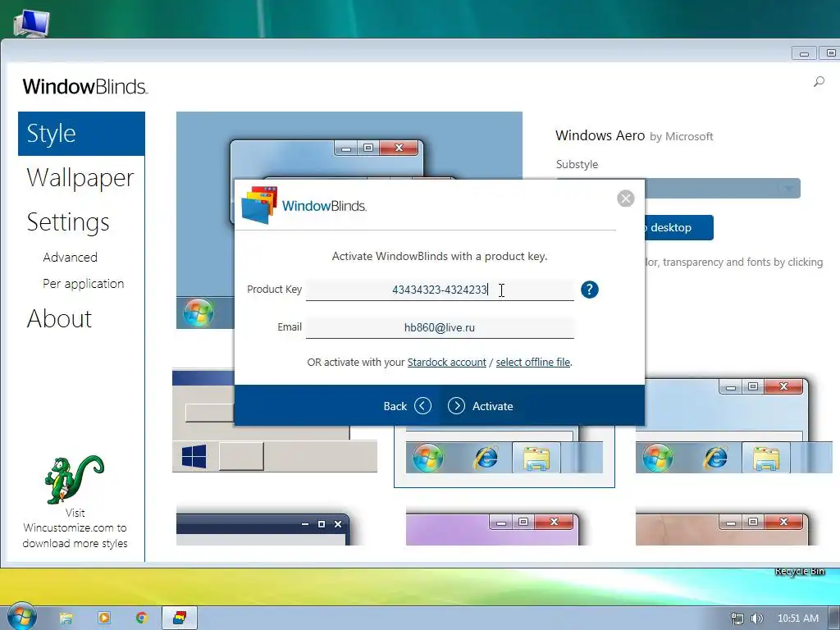
Task: Select the Per application settings item
Action: pyautogui.click(x=83, y=283)
